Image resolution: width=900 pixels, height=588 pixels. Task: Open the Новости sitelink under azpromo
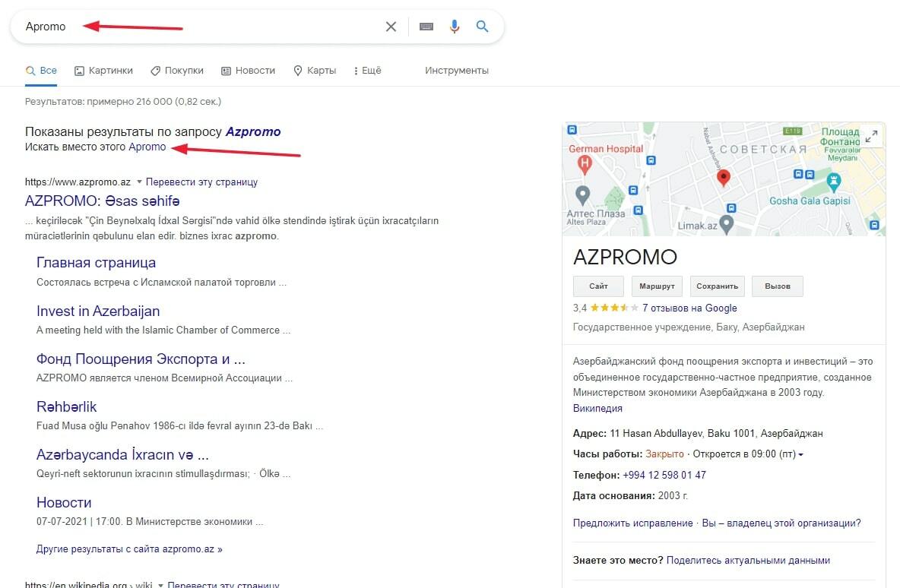[64, 502]
